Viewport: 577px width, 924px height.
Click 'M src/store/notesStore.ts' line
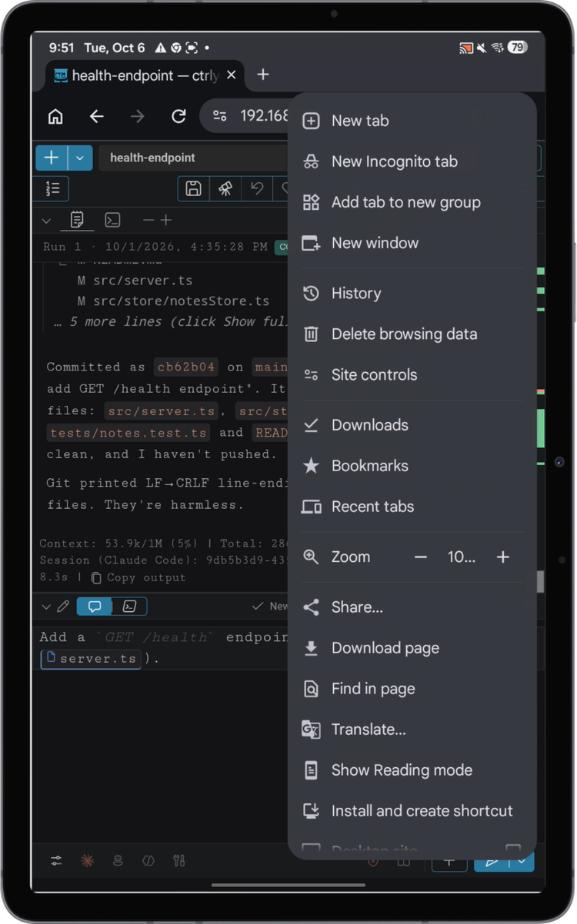[173, 301]
